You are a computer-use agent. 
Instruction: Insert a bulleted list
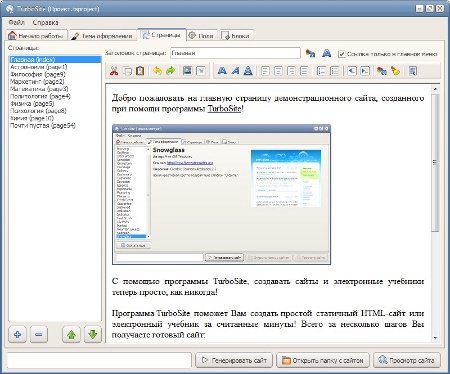point(334,71)
